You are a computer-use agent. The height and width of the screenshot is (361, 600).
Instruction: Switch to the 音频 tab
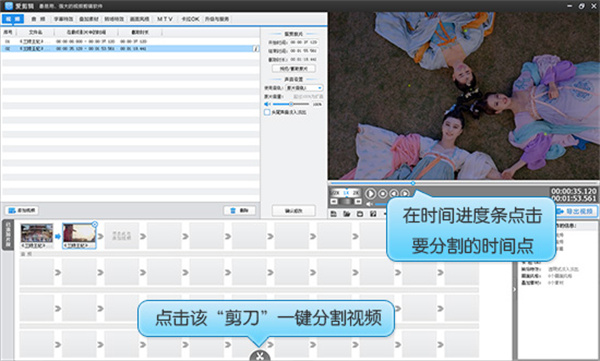point(38,19)
